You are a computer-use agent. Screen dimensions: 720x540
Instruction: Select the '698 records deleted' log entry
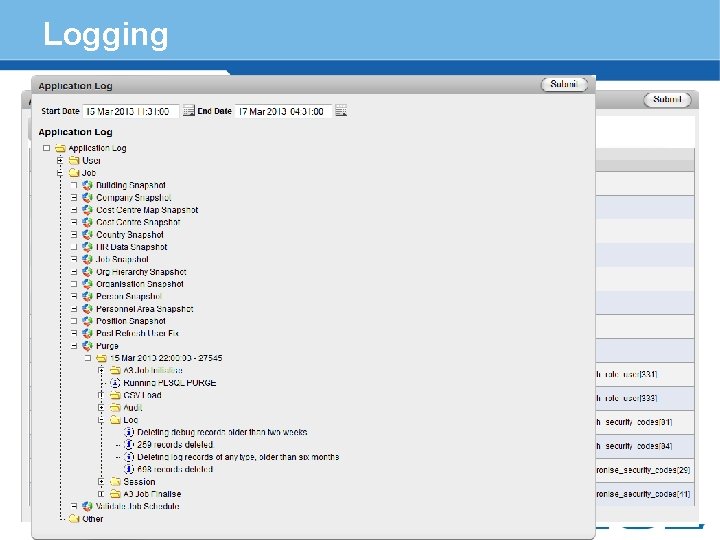[x=175, y=469]
